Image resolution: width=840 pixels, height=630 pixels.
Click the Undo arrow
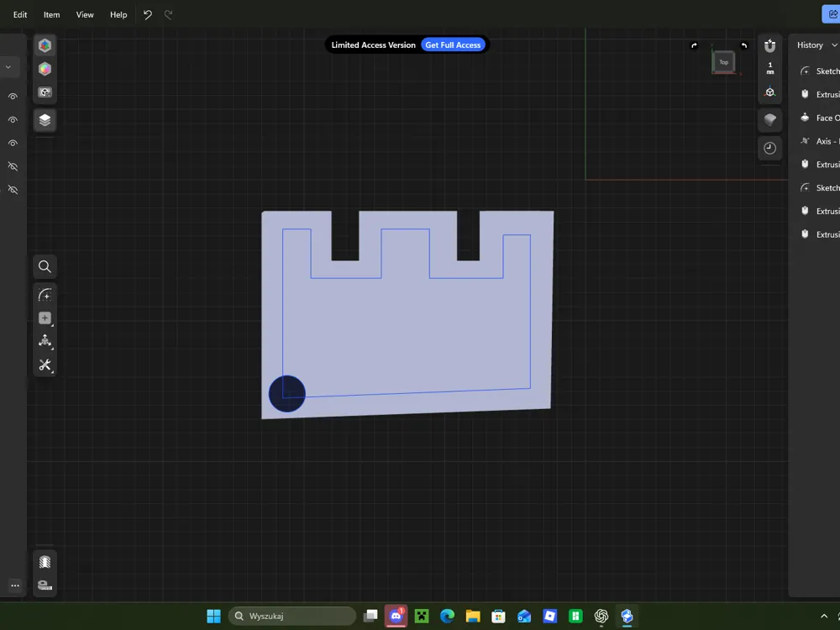point(147,15)
